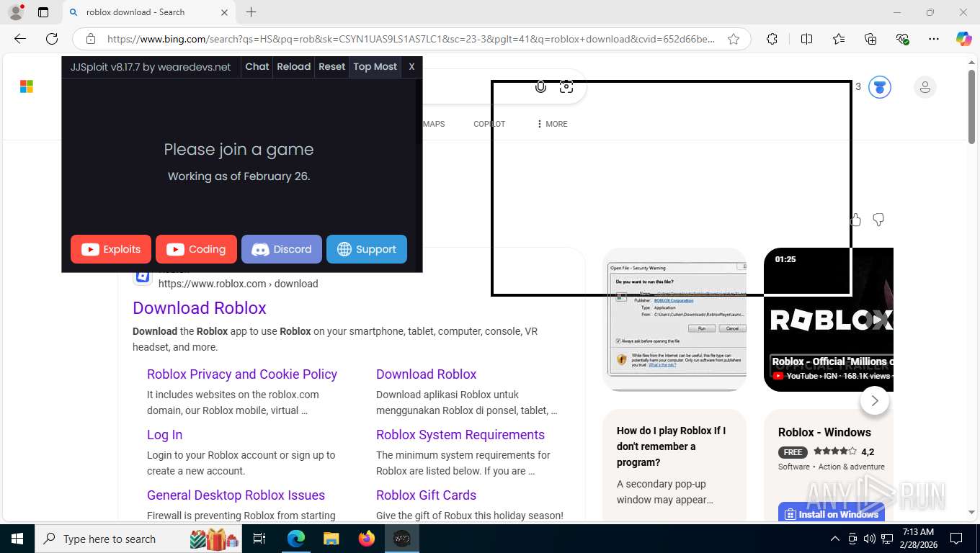Open the split screen icon

(x=806, y=39)
